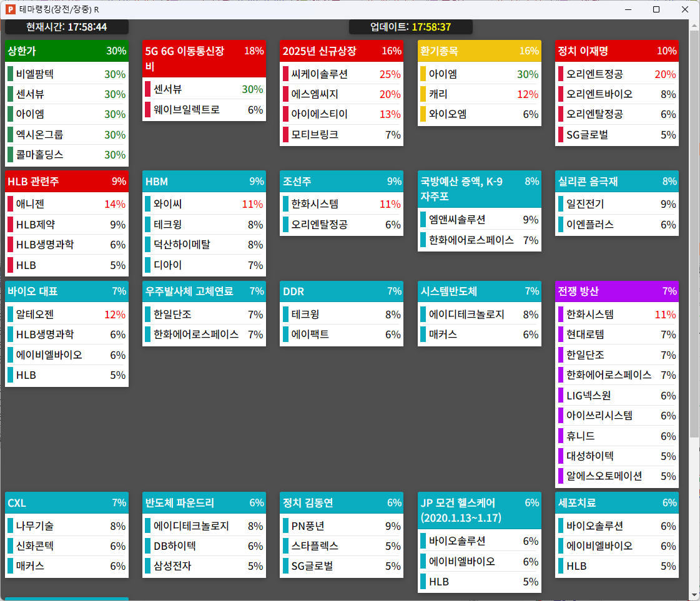Click the vertical scrollbar down arrow

(694, 595)
